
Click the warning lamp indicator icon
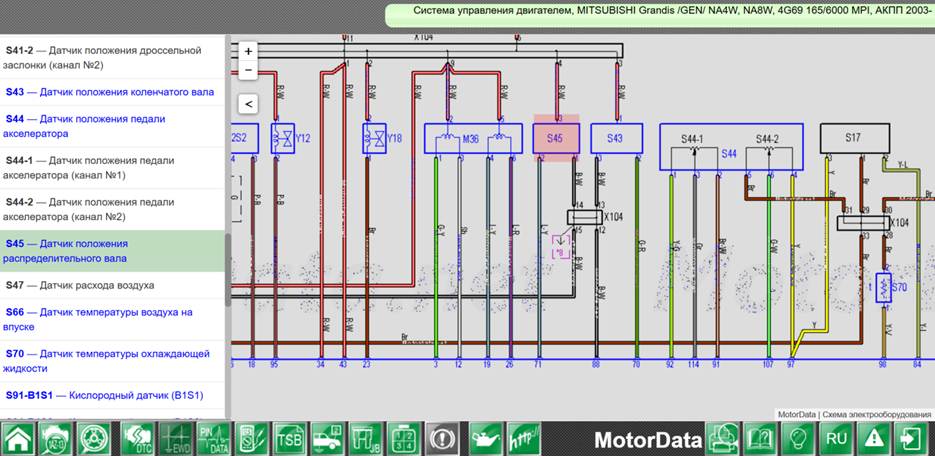coord(442,439)
